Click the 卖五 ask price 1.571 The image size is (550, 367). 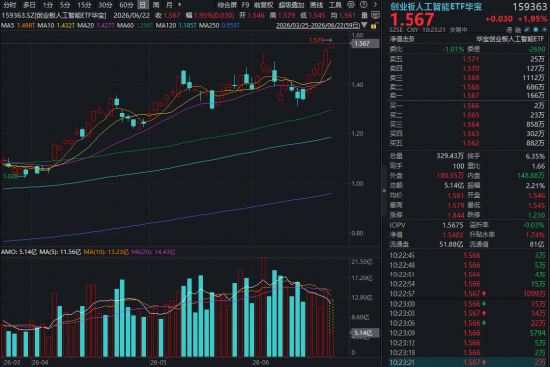[470, 59]
